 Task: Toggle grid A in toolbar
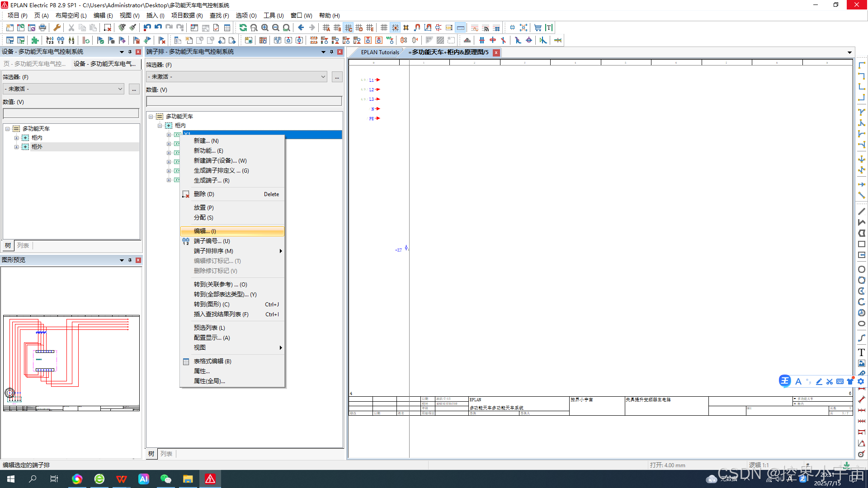click(326, 28)
